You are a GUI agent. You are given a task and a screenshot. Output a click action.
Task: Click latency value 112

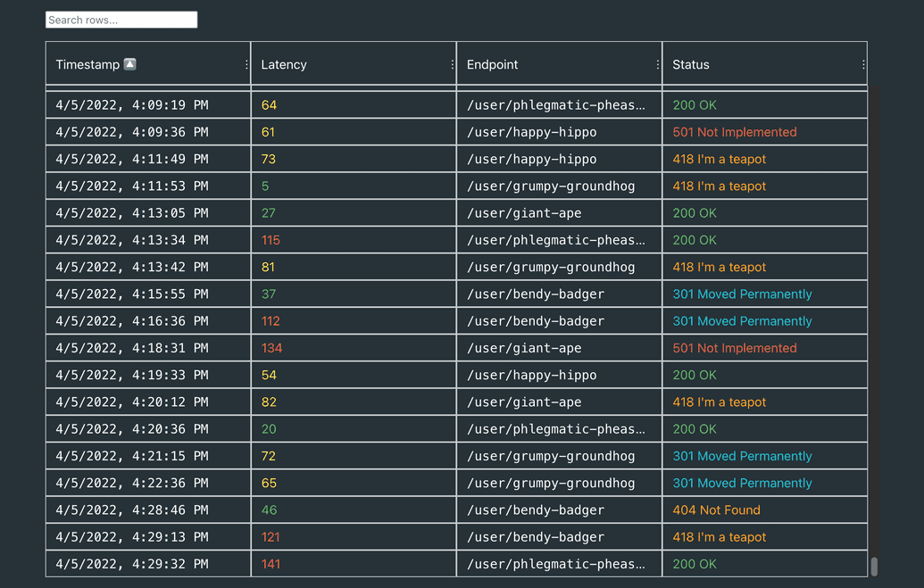tap(271, 321)
